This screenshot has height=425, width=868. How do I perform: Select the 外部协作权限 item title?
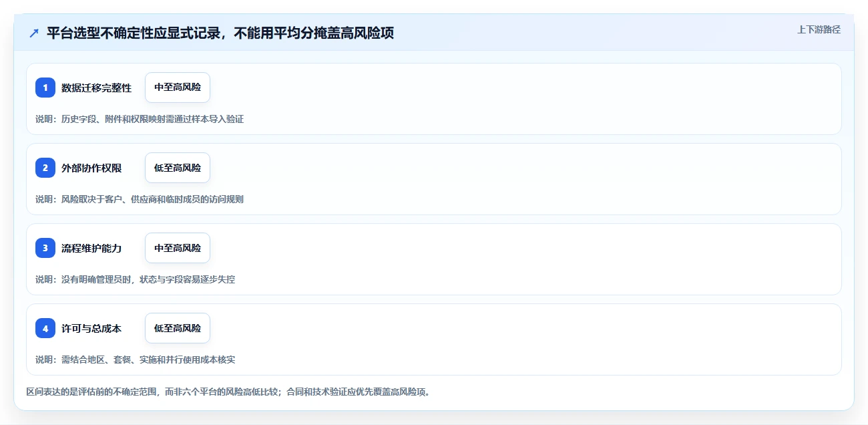pos(91,168)
